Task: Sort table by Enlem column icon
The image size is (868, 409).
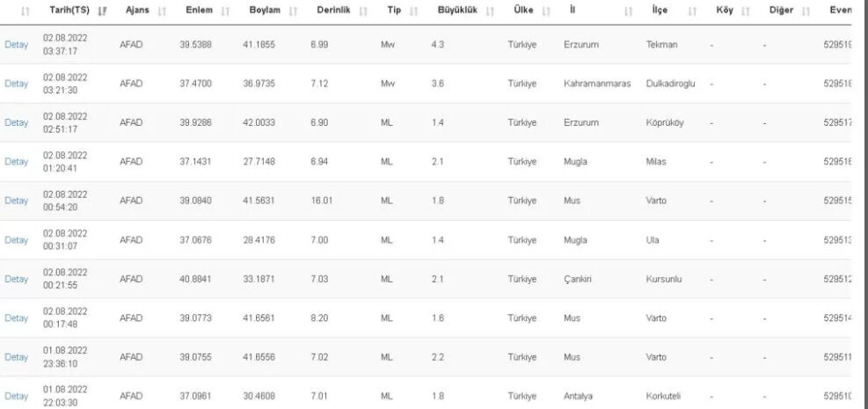Action: (225, 11)
